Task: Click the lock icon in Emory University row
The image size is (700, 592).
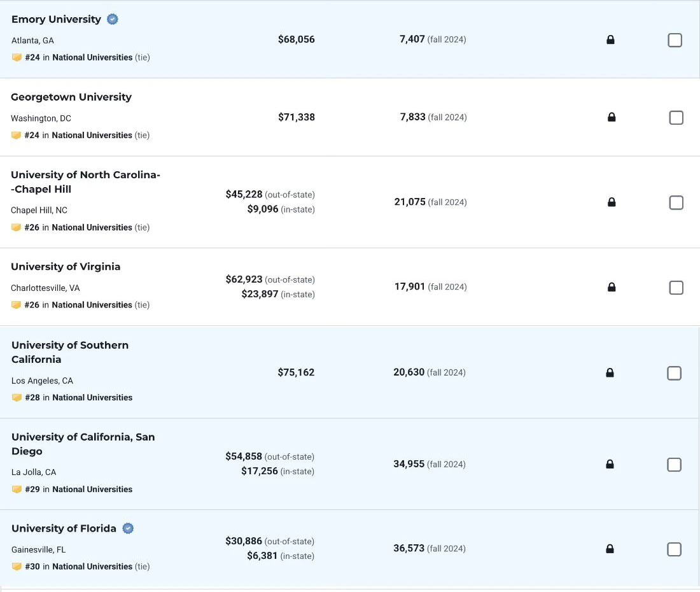Action: 610,40
